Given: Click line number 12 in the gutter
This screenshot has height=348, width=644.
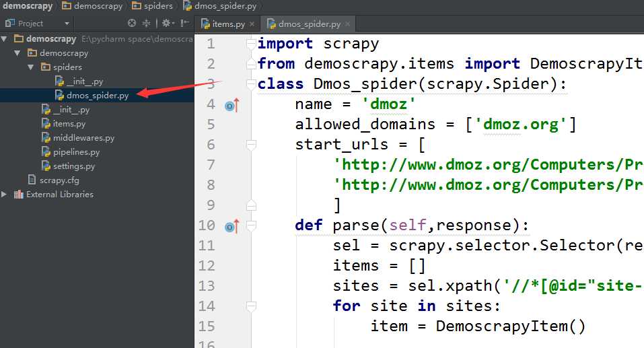Looking at the screenshot, I should (207, 266).
